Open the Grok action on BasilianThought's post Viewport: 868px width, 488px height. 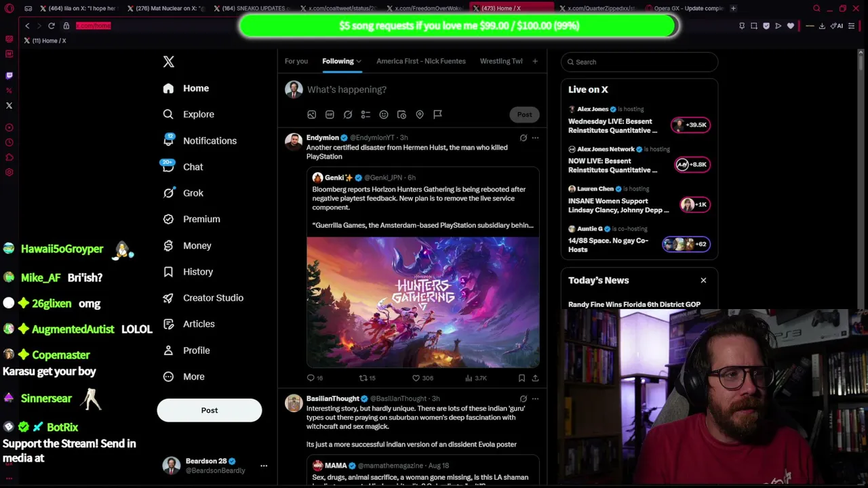pyautogui.click(x=523, y=399)
